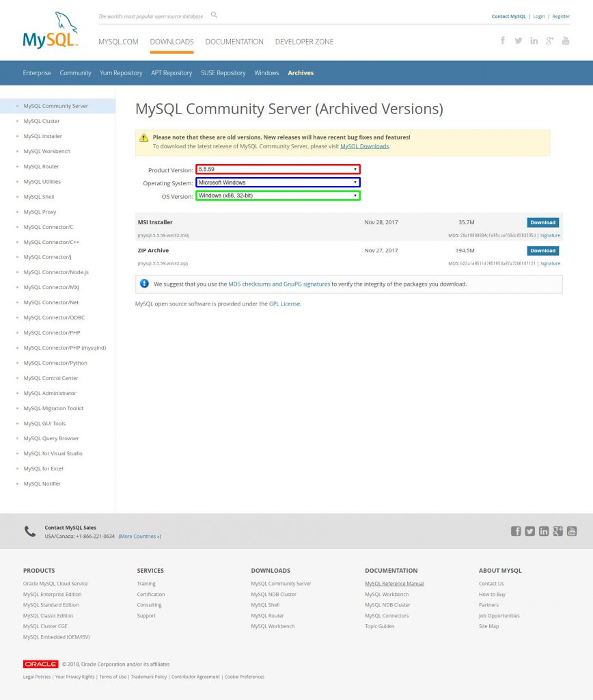Open MySQL Connector/ODBC in the sidebar

[x=54, y=318]
